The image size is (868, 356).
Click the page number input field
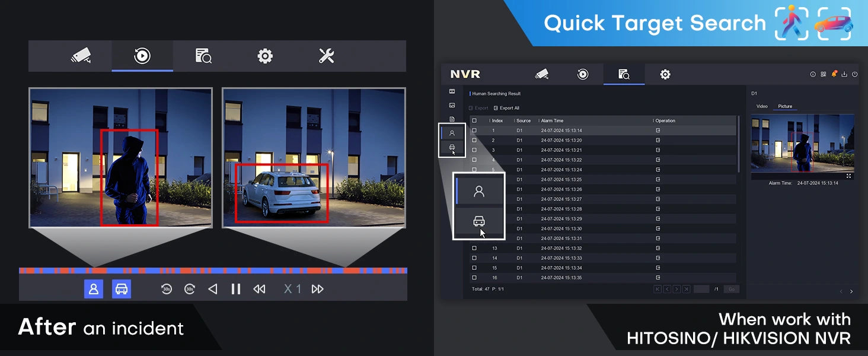click(701, 289)
